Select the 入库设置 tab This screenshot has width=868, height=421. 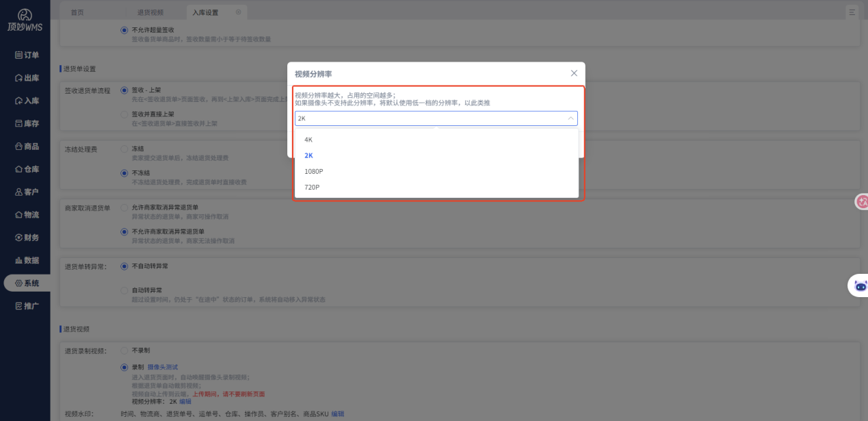[205, 12]
